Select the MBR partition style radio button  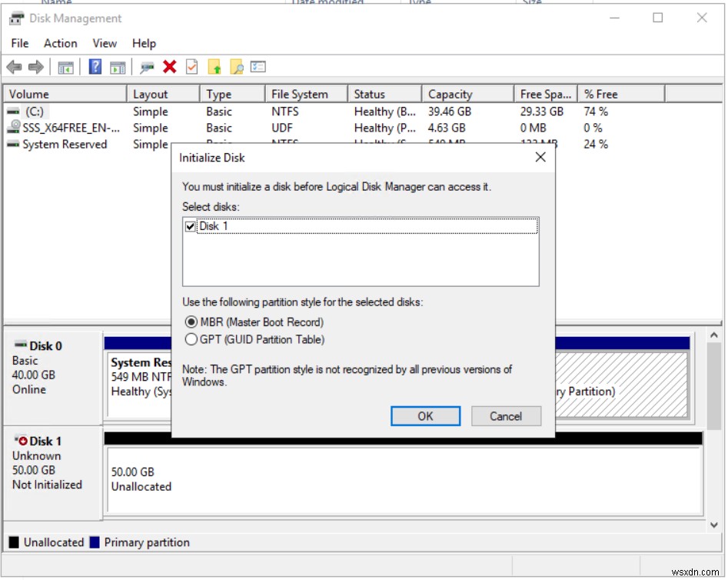[191, 322]
